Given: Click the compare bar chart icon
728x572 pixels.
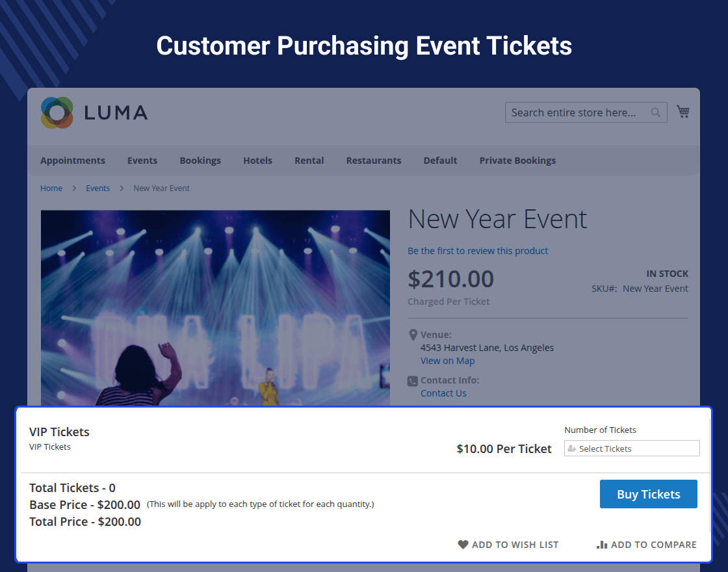Looking at the screenshot, I should 602,545.
